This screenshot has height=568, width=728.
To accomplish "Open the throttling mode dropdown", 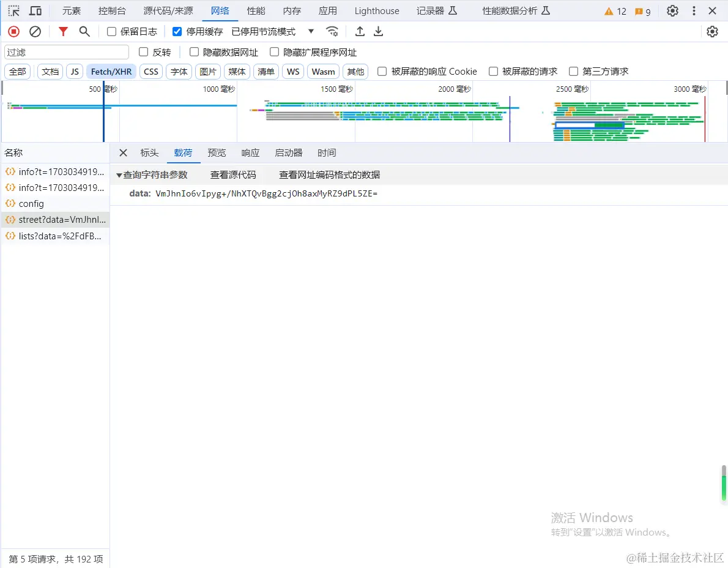I will (x=273, y=32).
